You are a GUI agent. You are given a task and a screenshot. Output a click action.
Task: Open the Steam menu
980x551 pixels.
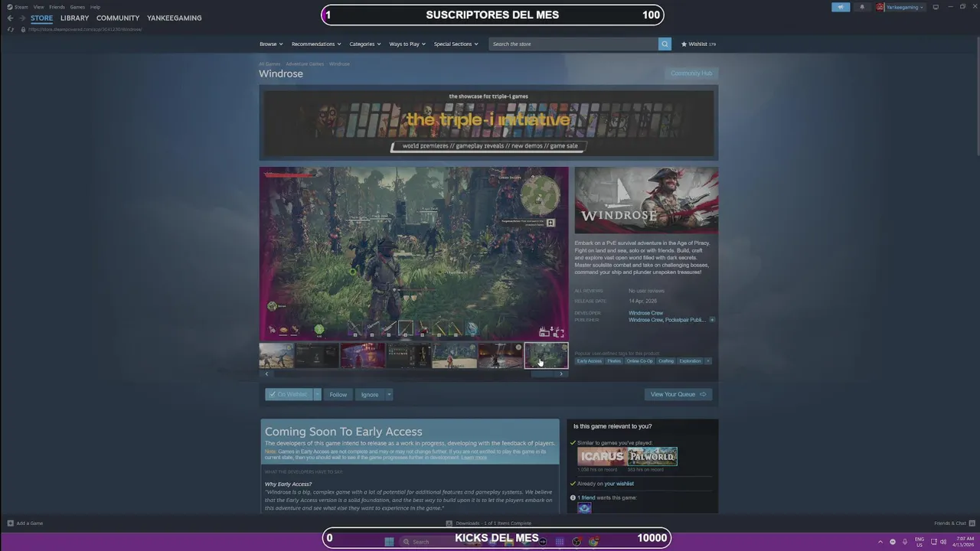pos(21,7)
